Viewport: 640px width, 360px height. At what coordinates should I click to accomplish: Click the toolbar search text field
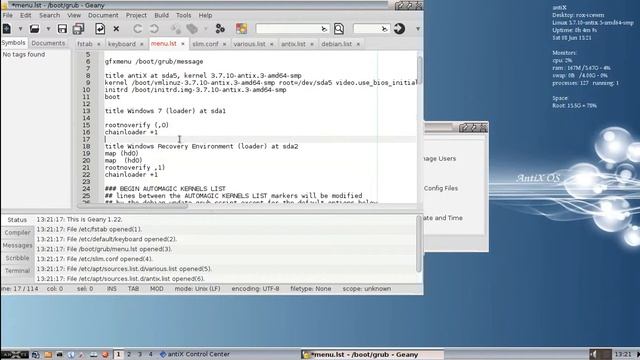tap(292, 29)
